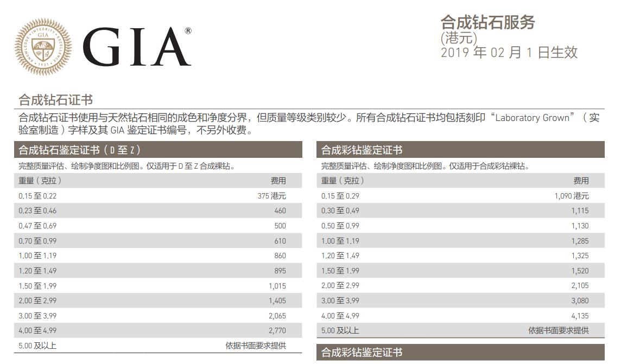Select the 500 fee value
This screenshot has width=640, height=364.
coord(280,226)
